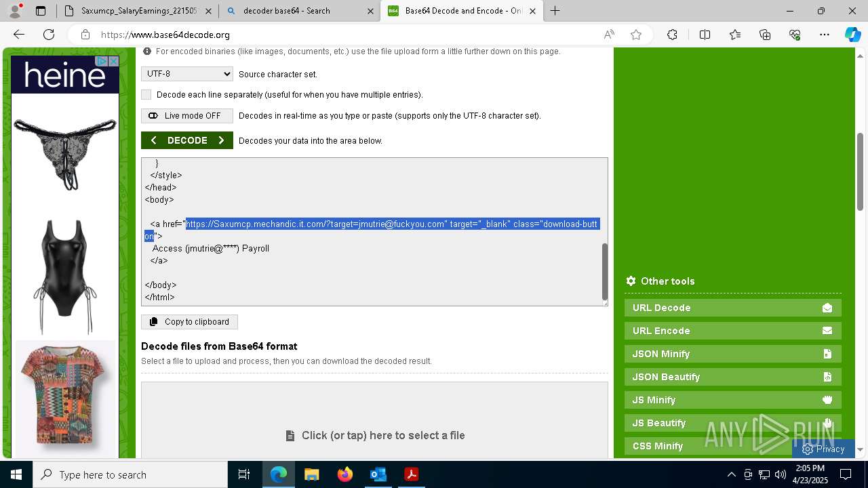Open the tab actions menu icon
This screenshot has width=868, height=488.
[x=41, y=11]
